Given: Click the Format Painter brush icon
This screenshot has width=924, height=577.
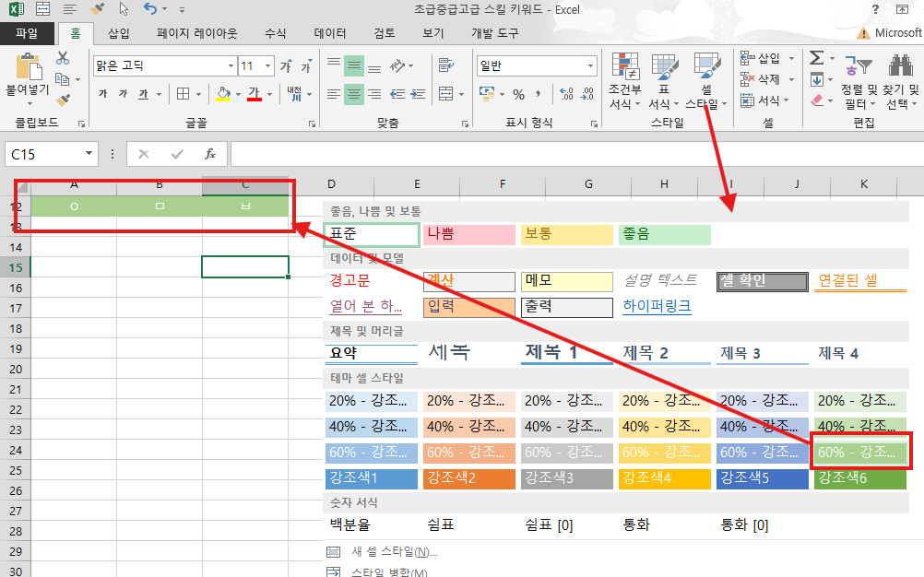Looking at the screenshot, I should click(x=63, y=100).
